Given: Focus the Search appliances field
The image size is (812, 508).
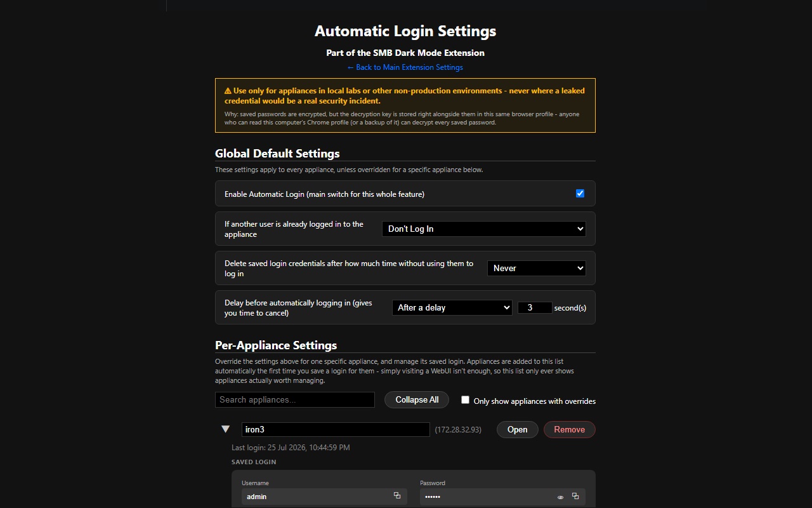Looking at the screenshot, I should (295, 399).
